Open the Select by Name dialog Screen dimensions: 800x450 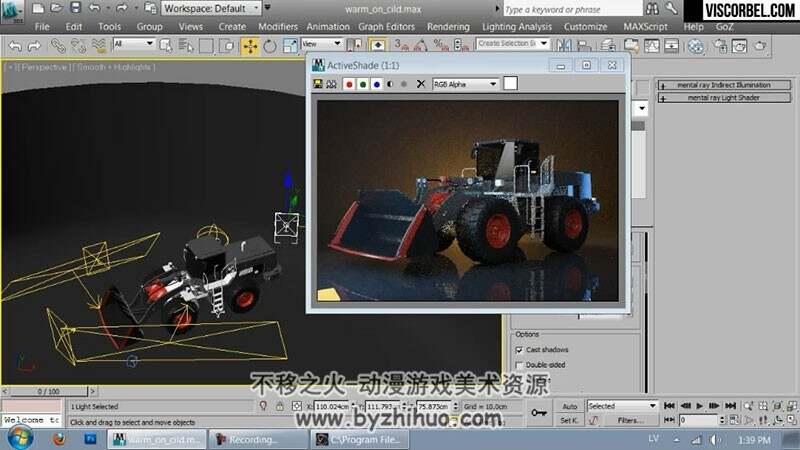[x=186, y=46]
